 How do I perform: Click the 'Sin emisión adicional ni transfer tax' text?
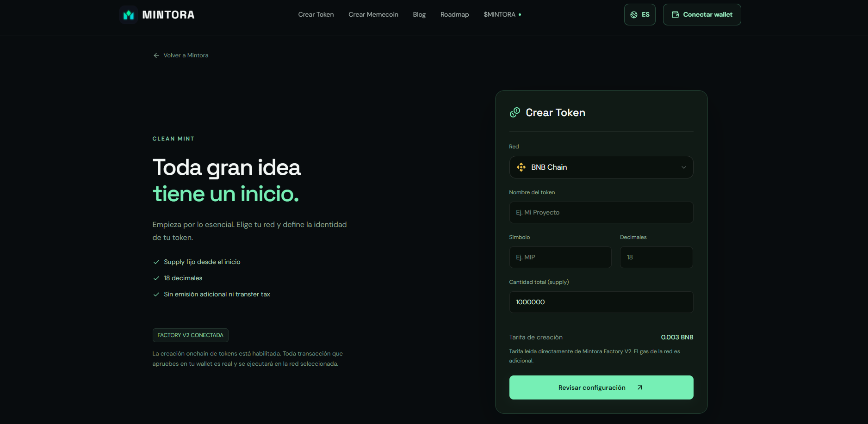[x=217, y=294]
